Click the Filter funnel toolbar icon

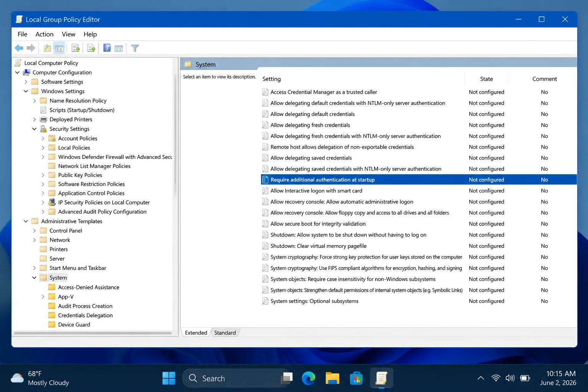135,48
